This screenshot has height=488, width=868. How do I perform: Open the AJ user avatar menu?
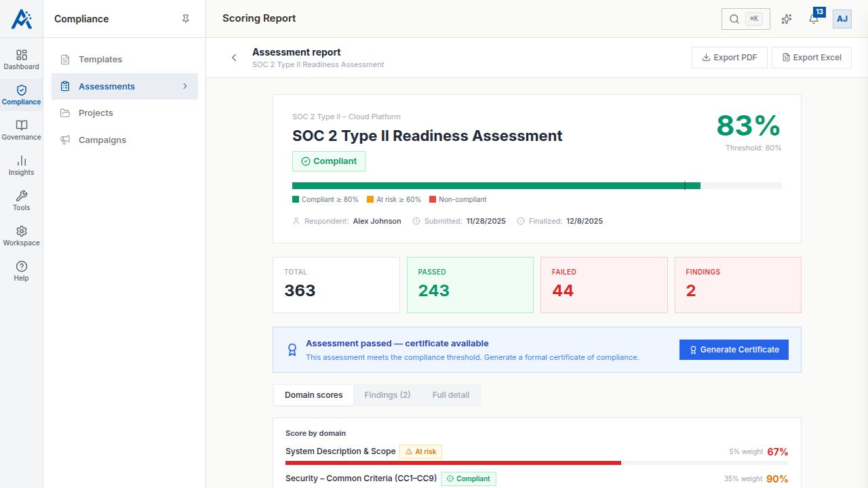[x=842, y=19]
